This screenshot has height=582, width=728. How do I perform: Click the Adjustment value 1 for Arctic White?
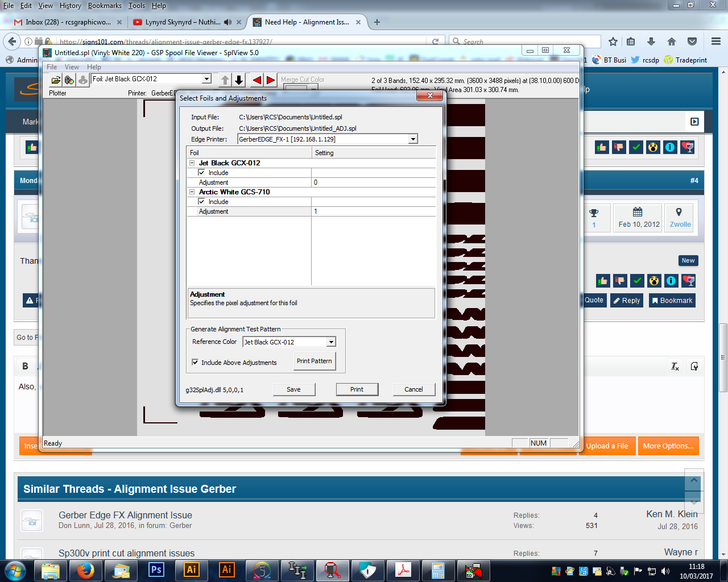coord(373,211)
